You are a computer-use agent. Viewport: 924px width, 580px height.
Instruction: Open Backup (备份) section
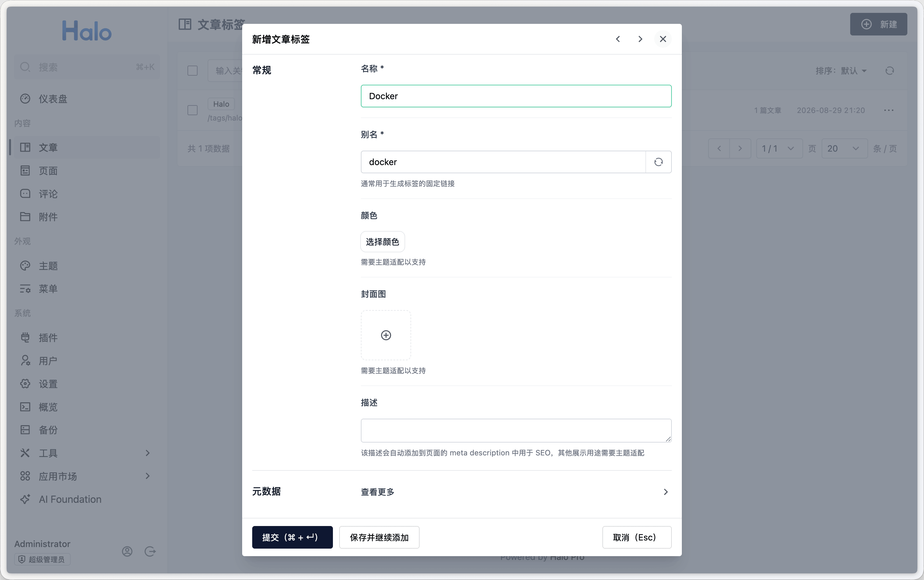pos(87,430)
